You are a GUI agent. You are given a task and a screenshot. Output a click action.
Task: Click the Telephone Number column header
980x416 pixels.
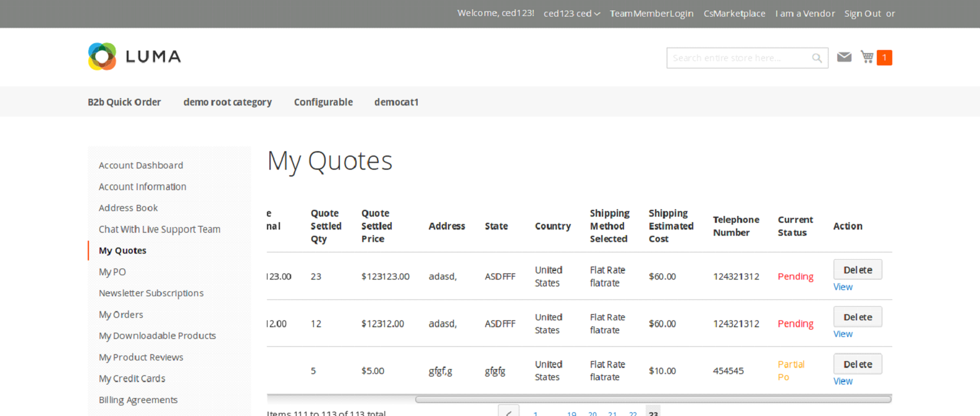736,226
